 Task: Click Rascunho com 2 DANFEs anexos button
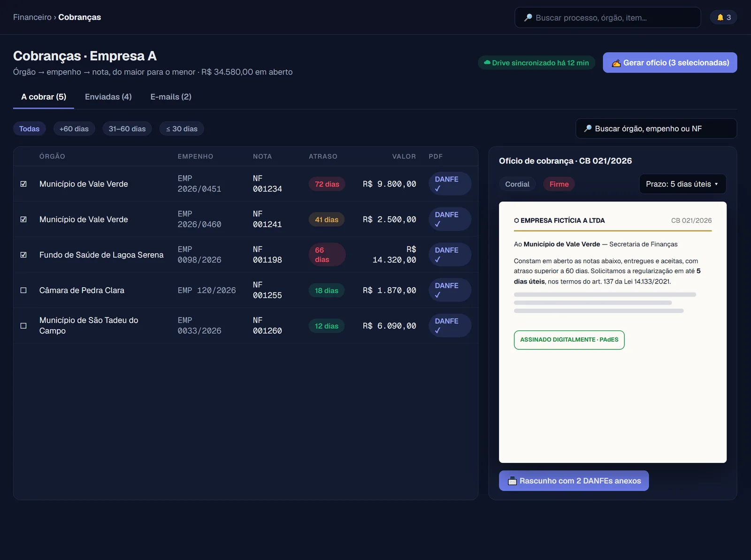click(x=574, y=481)
